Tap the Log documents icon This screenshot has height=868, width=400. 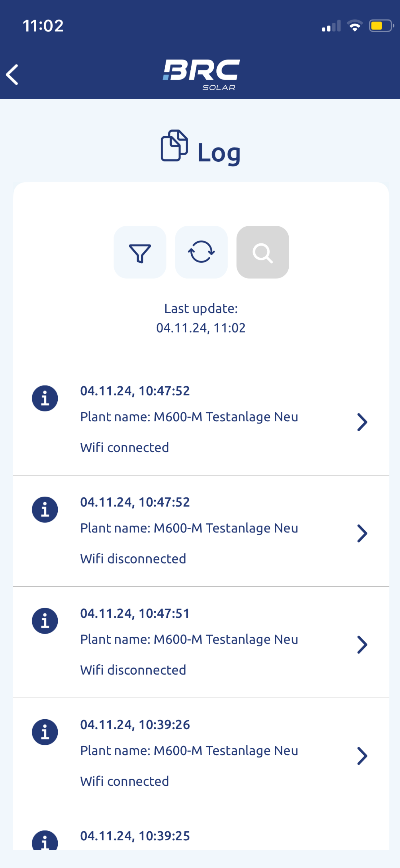click(x=174, y=146)
